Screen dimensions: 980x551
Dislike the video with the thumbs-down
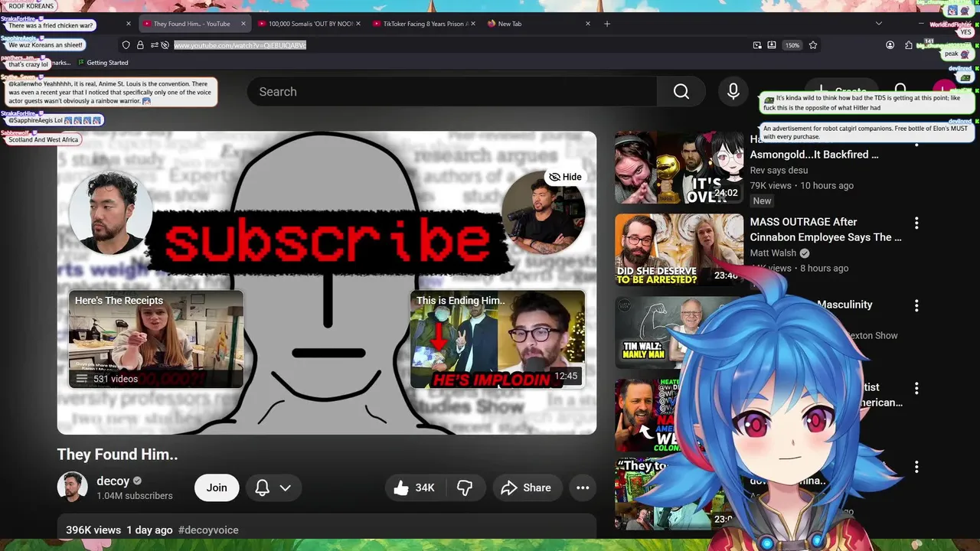tap(465, 487)
